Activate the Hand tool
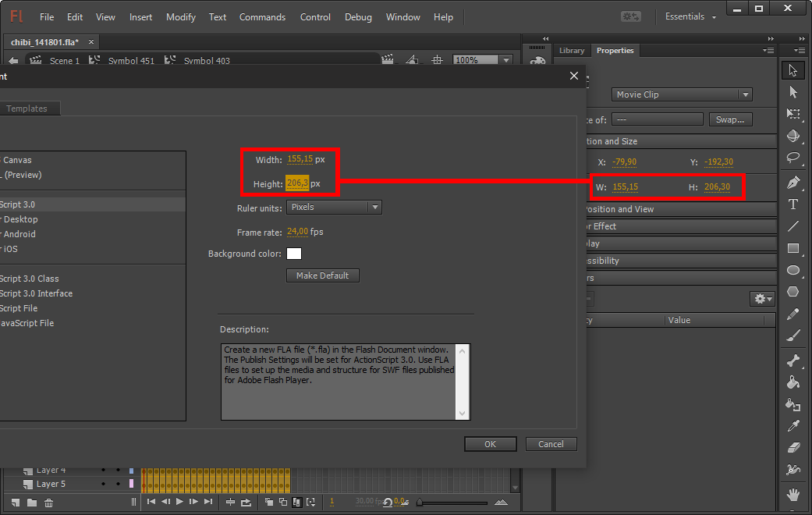 [793, 494]
